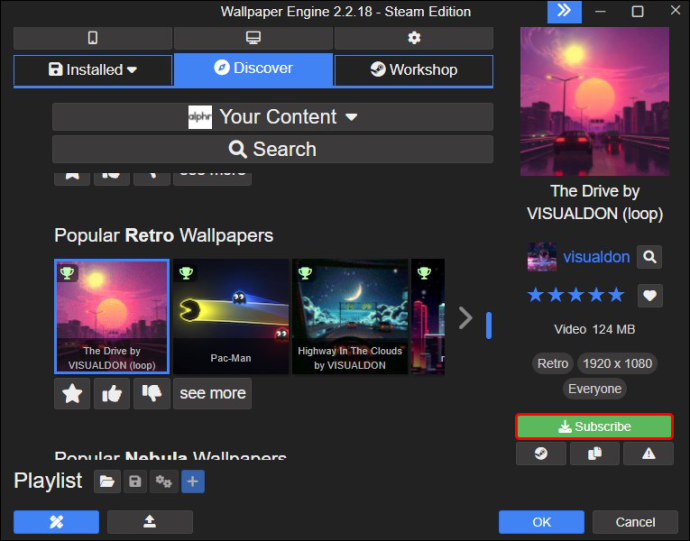Viewport: 690px width, 541px height.
Task: Report wallpaper using the warning triangle icon
Action: pyautogui.click(x=648, y=453)
